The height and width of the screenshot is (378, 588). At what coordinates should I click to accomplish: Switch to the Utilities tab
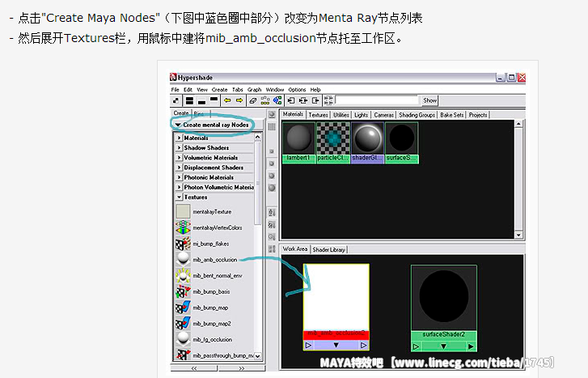tap(341, 115)
